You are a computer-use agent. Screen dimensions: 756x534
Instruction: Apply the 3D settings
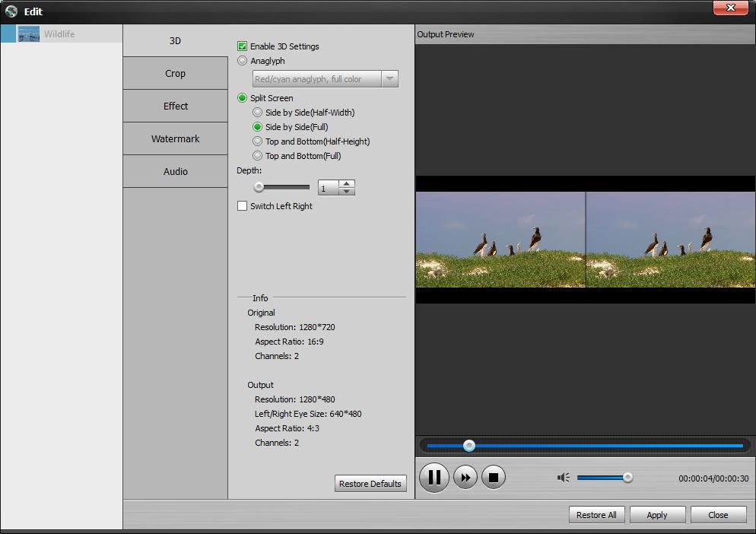click(x=657, y=514)
